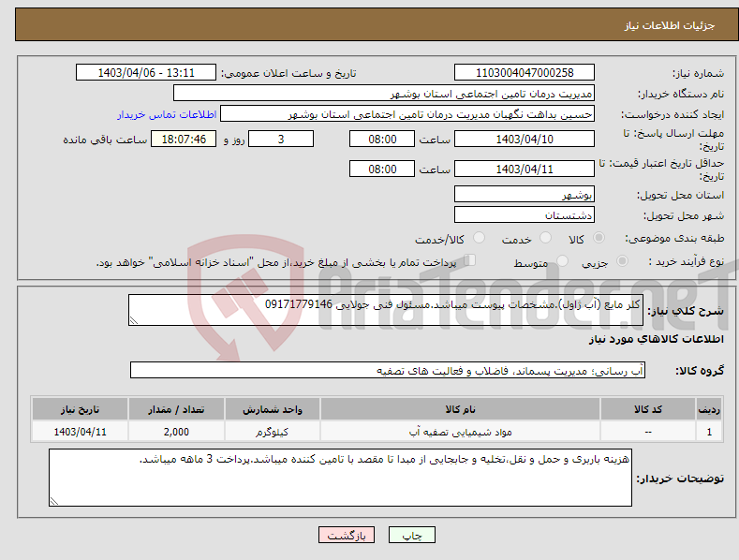
Task: Click the چاپ (print) button
Action: [411, 535]
